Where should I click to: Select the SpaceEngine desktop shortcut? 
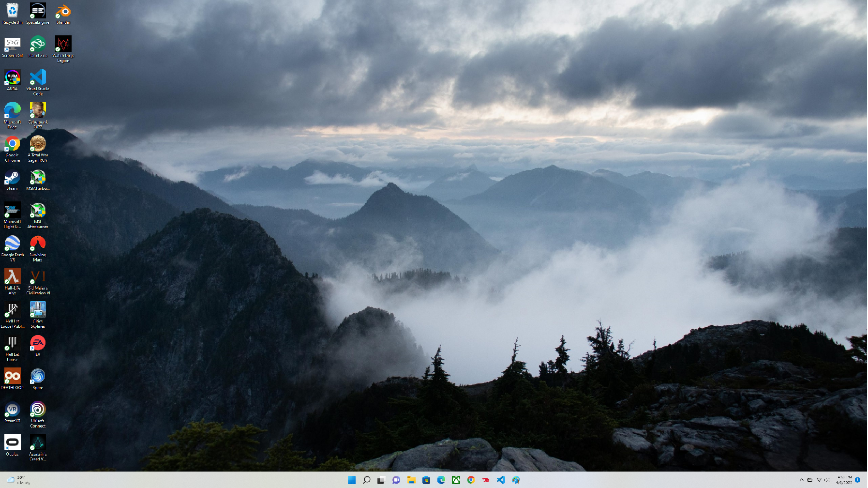38,14
